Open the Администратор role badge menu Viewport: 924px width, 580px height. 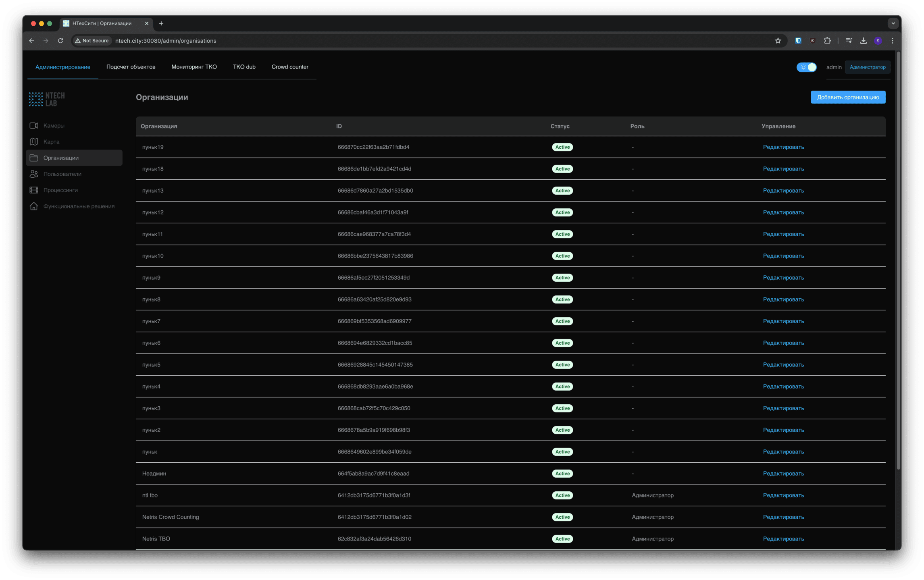(x=867, y=67)
